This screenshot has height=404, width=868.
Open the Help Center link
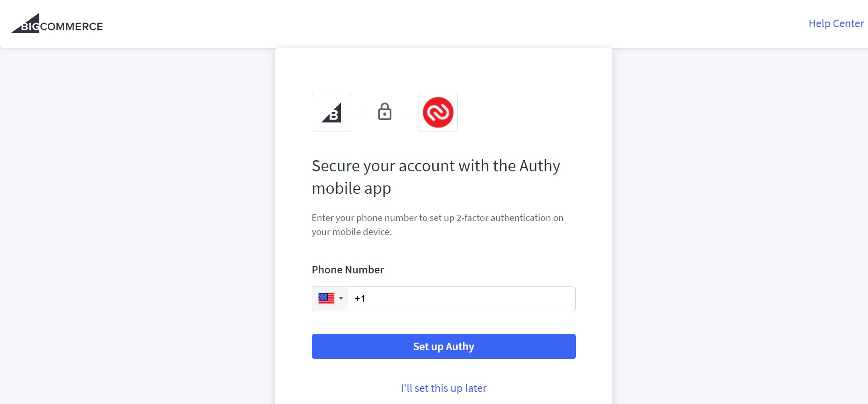pos(836,23)
